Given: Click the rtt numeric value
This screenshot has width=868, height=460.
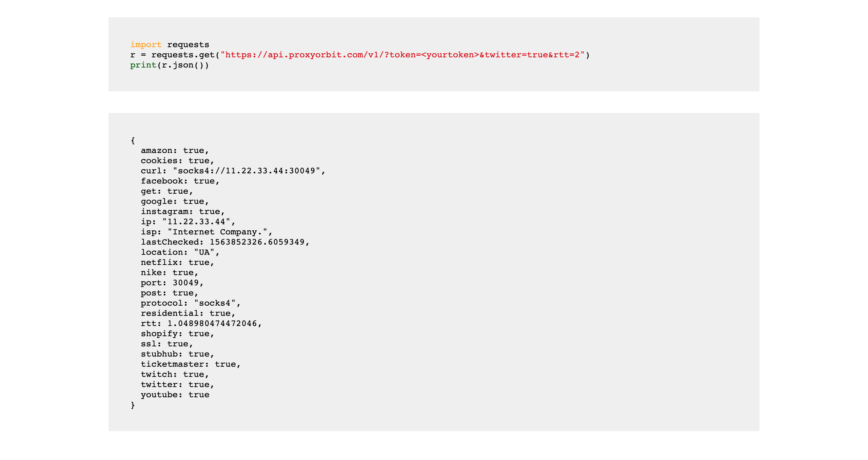Looking at the screenshot, I should 212,324.
